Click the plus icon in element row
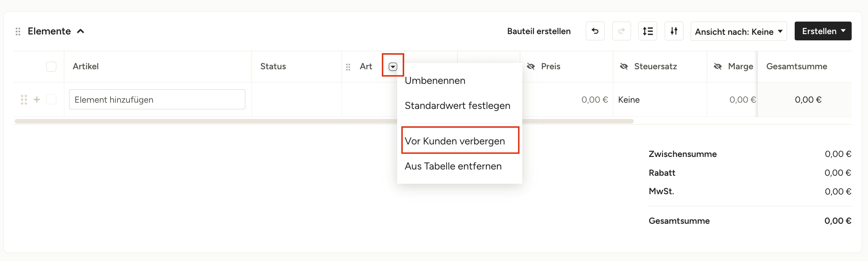Image resolution: width=868 pixels, height=261 pixels. (37, 100)
